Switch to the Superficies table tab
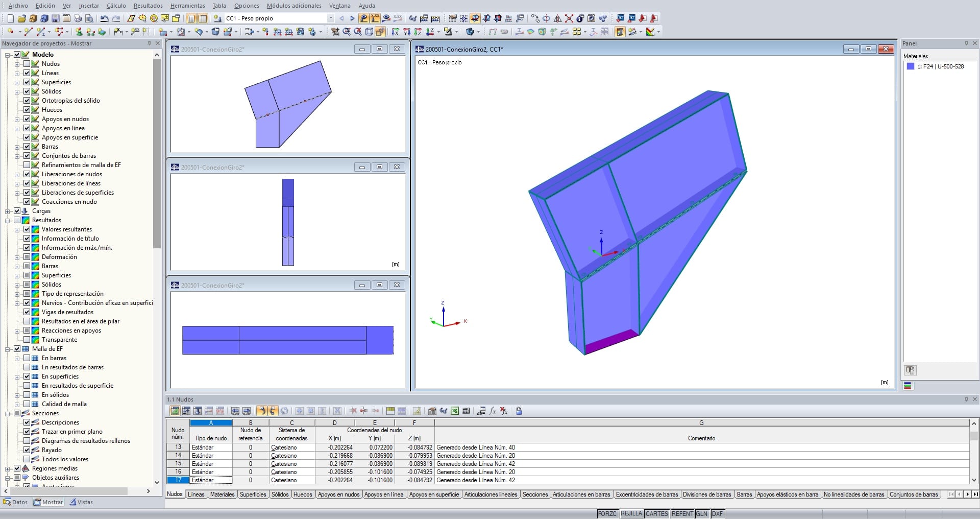The image size is (980, 519). pos(253,494)
